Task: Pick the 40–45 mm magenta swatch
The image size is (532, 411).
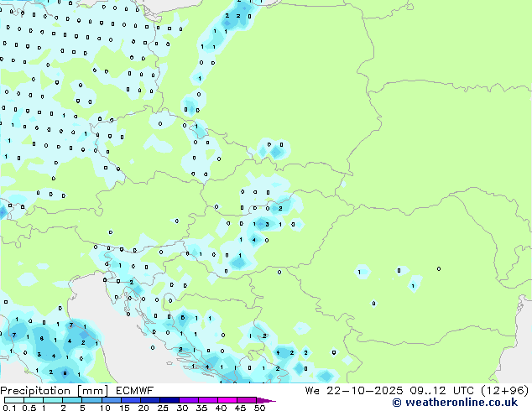Action: (x=227, y=400)
